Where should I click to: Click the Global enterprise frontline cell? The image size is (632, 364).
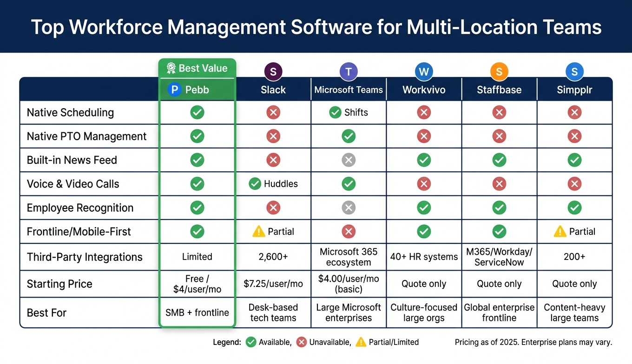(499, 312)
